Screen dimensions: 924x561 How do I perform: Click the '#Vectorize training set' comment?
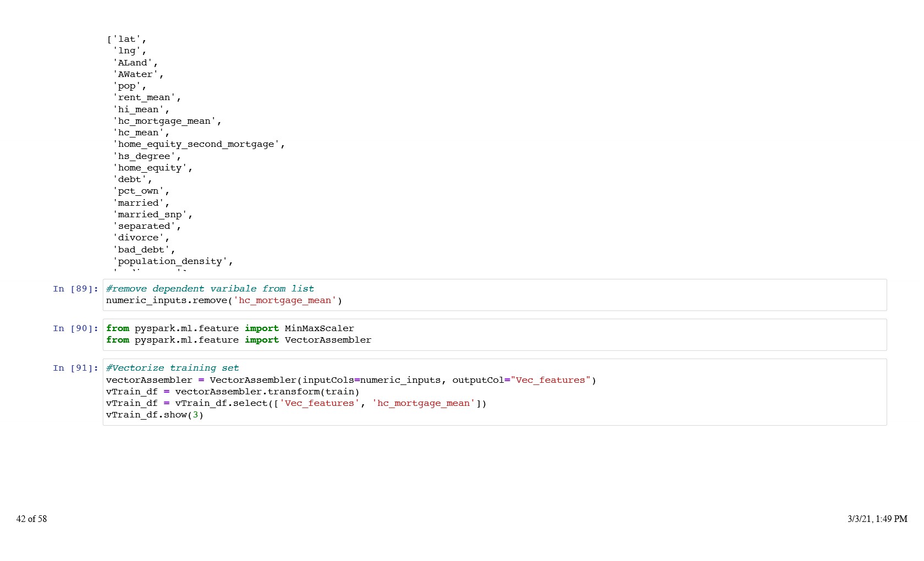pos(172,368)
